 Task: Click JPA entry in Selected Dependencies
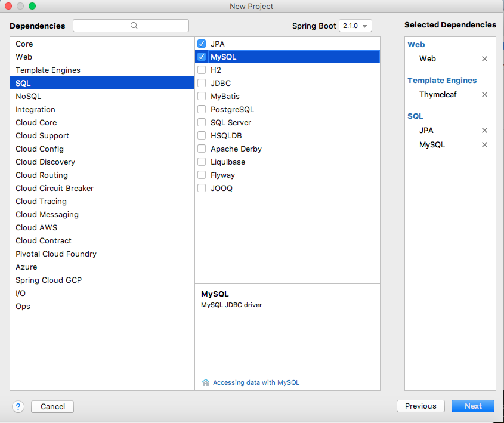(426, 130)
